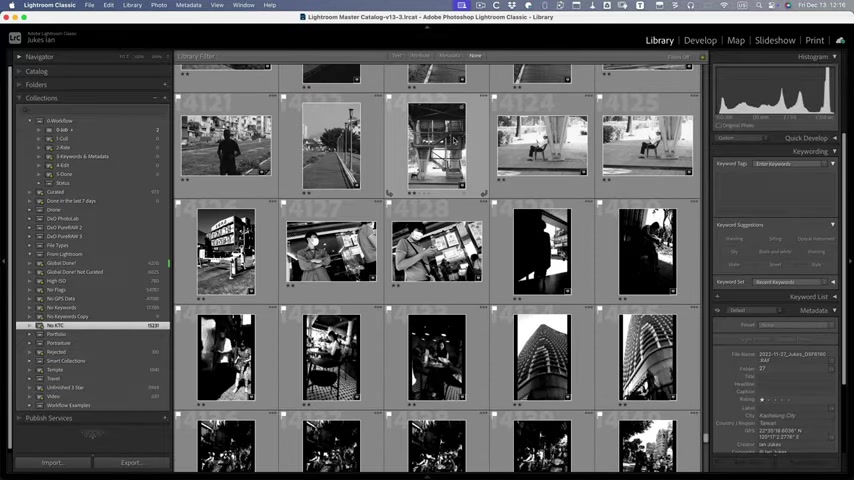Click the headphones menu bar icon
This screenshot has height=480, width=854.
[x=691, y=5]
